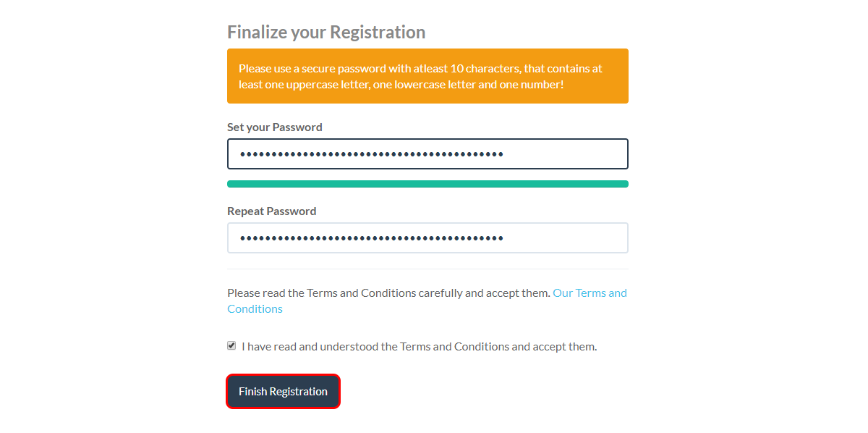Image resolution: width=868 pixels, height=433 pixels.
Task: Click the masked dots in the repeat password box
Action: (x=372, y=238)
